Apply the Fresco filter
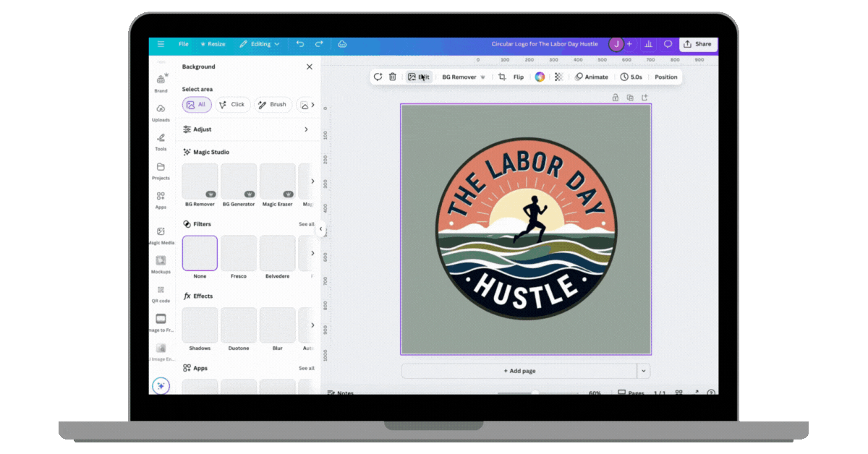This screenshot has width=868, height=454. pos(239,253)
